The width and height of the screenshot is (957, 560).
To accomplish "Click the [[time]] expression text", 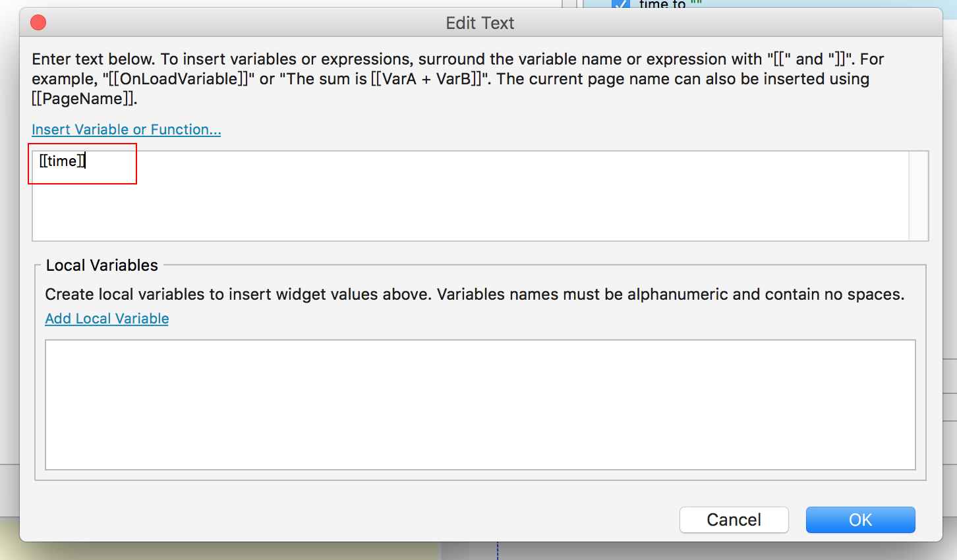I will [x=62, y=161].
